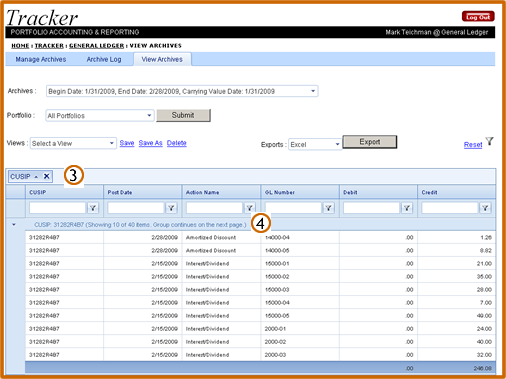Screen dimensions: 506x379
Task: Sort by the Post Date column header
Action: 120,193
